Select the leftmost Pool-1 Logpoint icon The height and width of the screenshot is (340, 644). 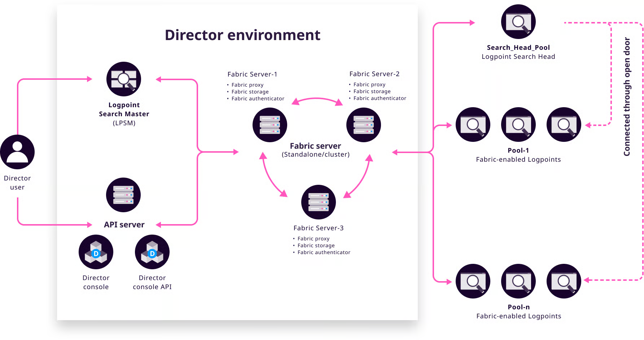473,125
